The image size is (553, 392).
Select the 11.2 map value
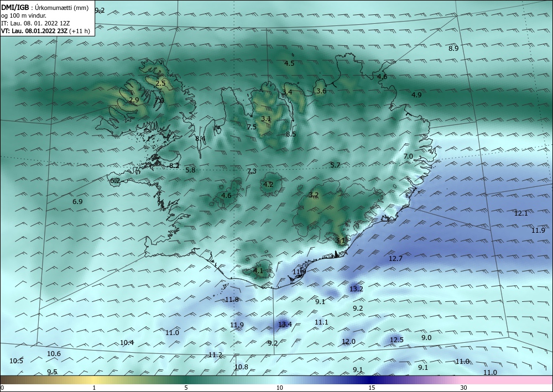click(x=216, y=355)
